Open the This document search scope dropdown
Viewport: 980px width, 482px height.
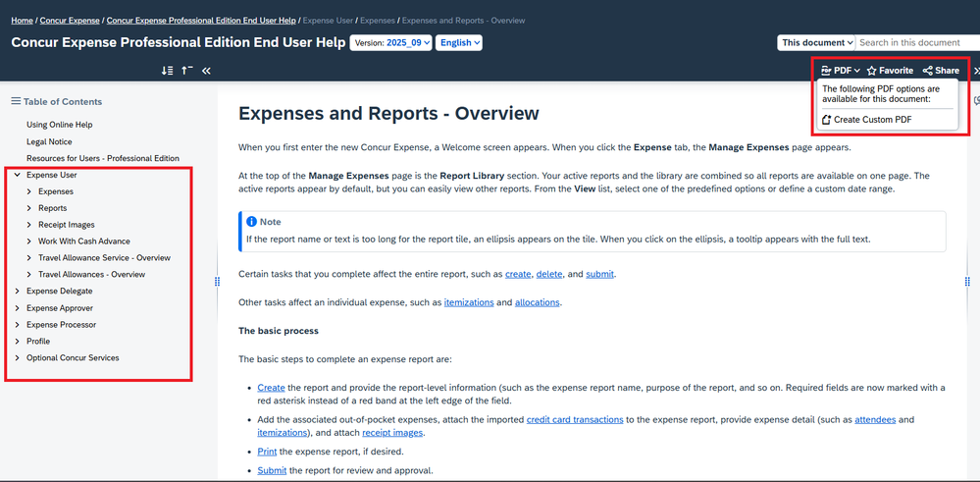coord(816,42)
